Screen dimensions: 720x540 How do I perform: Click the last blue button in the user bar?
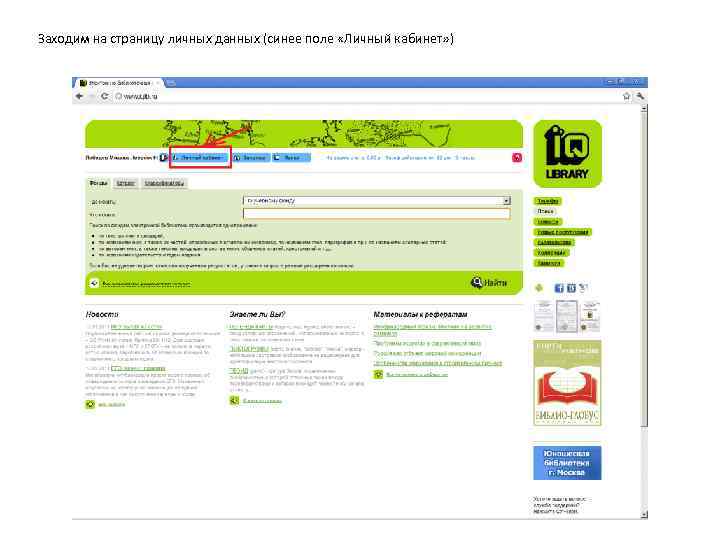(291, 158)
